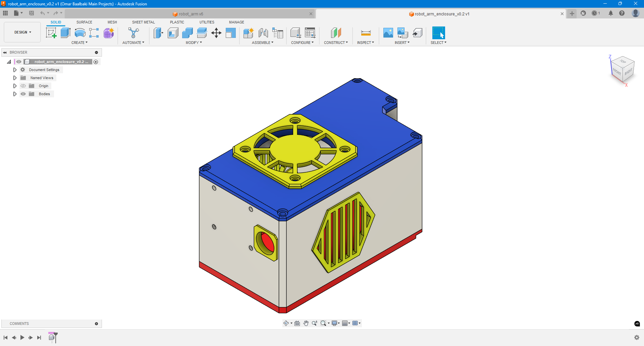The width and height of the screenshot is (644, 346).
Task: Click the Insert Derive icon
Action: [x=417, y=33]
